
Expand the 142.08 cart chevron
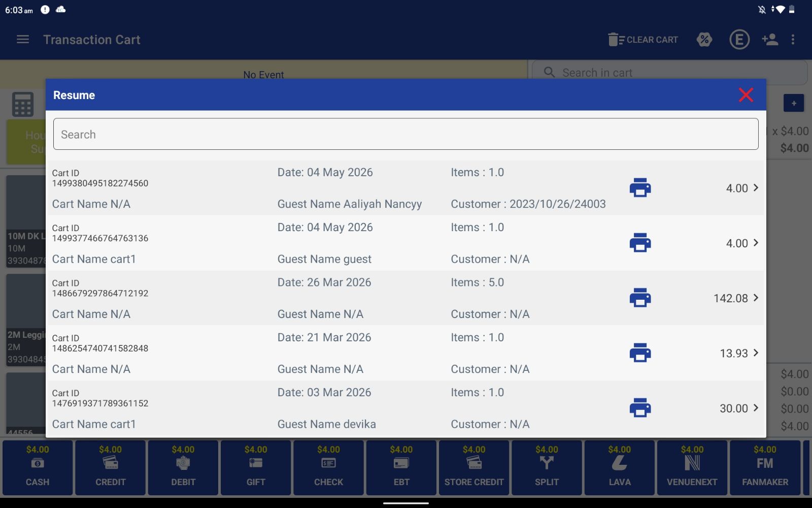click(756, 298)
